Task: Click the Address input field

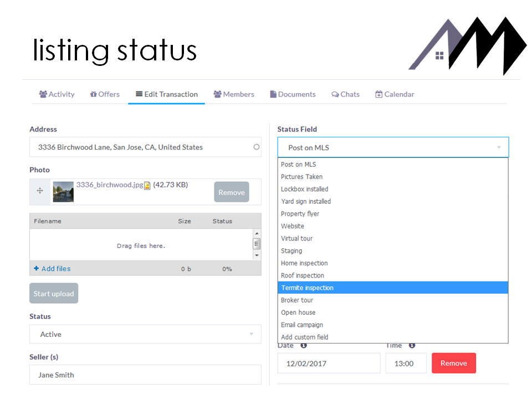Action: (x=145, y=147)
